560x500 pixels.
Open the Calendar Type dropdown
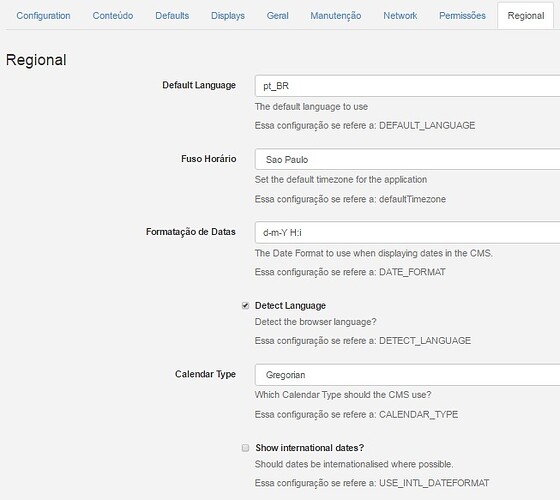[408, 375]
